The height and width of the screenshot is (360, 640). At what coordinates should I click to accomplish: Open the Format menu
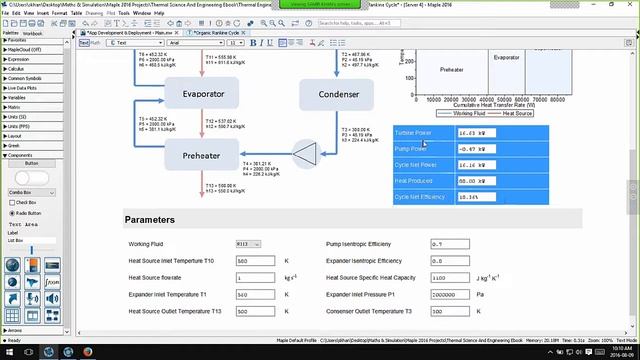[59, 13]
